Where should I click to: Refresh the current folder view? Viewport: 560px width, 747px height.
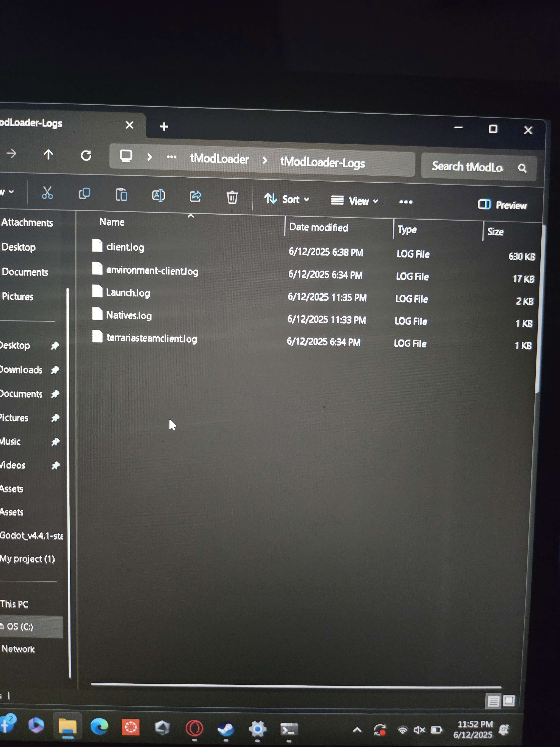tap(86, 156)
